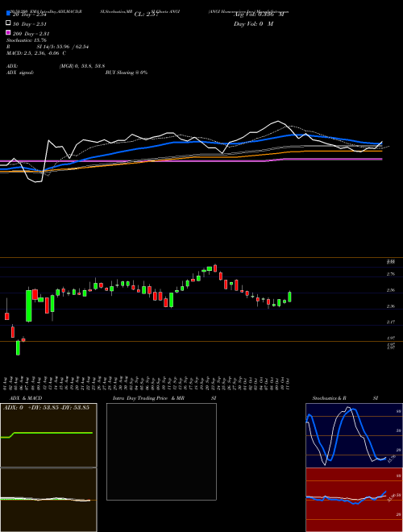
Task: Click the 'ADX: 0 +DY: 53.85 -DY: 53.85' readout
Action: 46,408
